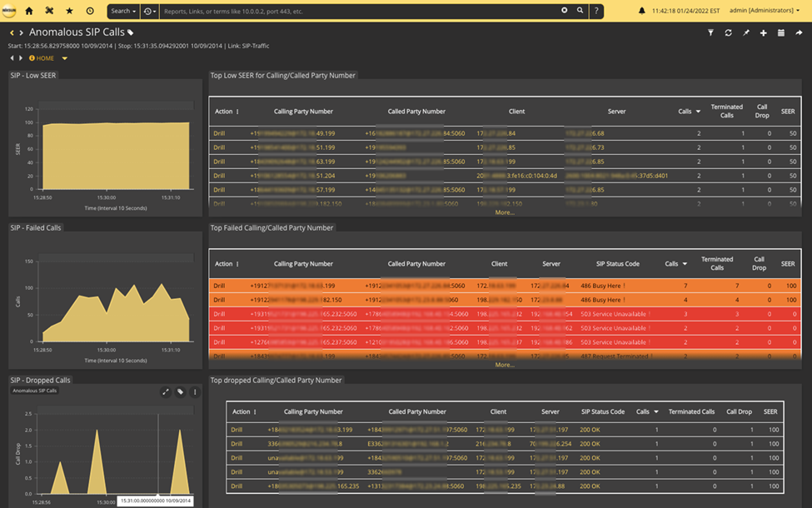Click the pin icon in the toolbar
This screenshot has height=508, width=812.
745,32
